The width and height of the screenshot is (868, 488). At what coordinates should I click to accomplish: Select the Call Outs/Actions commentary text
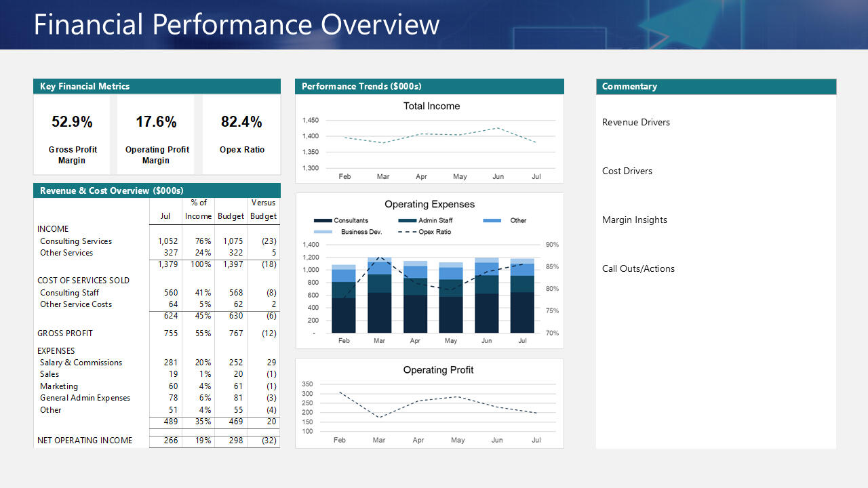pos(638,268)
